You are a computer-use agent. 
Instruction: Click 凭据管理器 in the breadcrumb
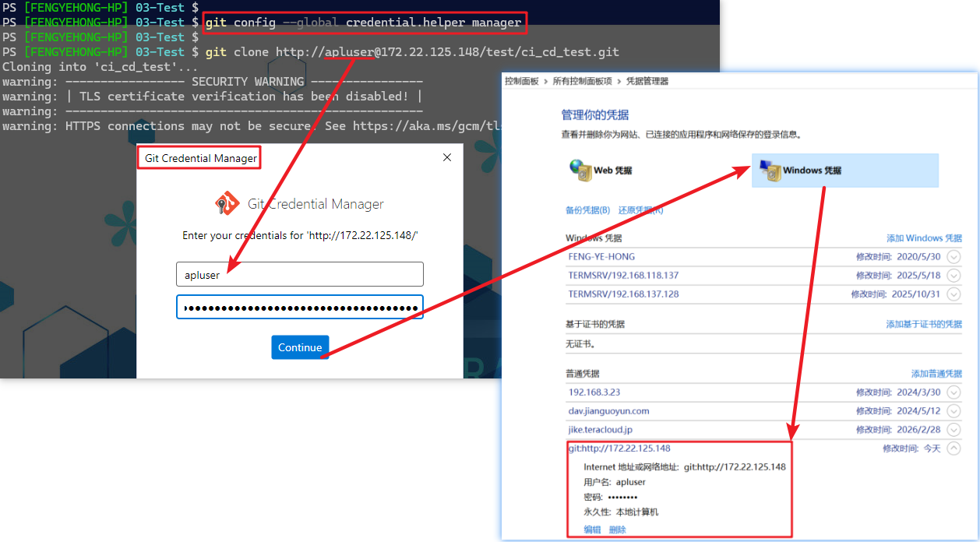coord(647,81)
